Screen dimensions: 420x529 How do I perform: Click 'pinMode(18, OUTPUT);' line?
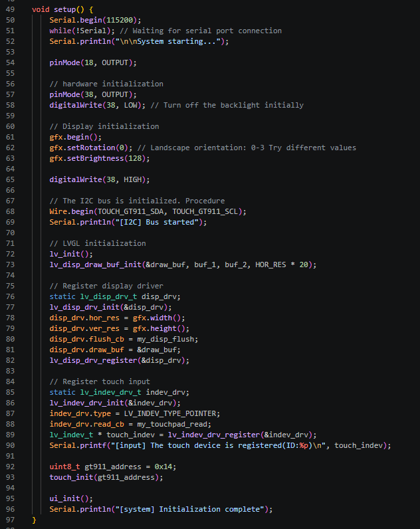(x=93, y=62)
